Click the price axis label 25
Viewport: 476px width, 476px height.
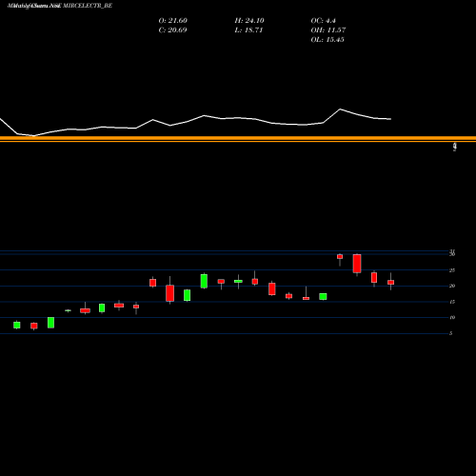452,270
